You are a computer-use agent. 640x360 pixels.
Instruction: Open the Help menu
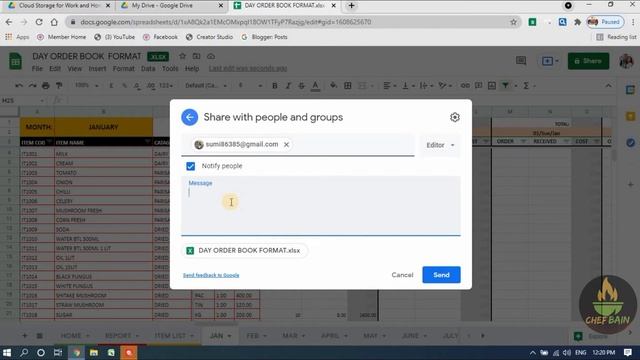click(192, 69)
